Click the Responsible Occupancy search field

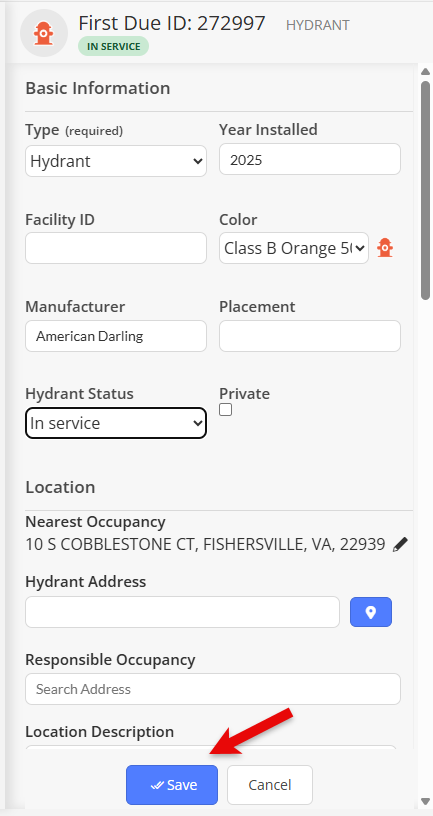tap(213, 689)
